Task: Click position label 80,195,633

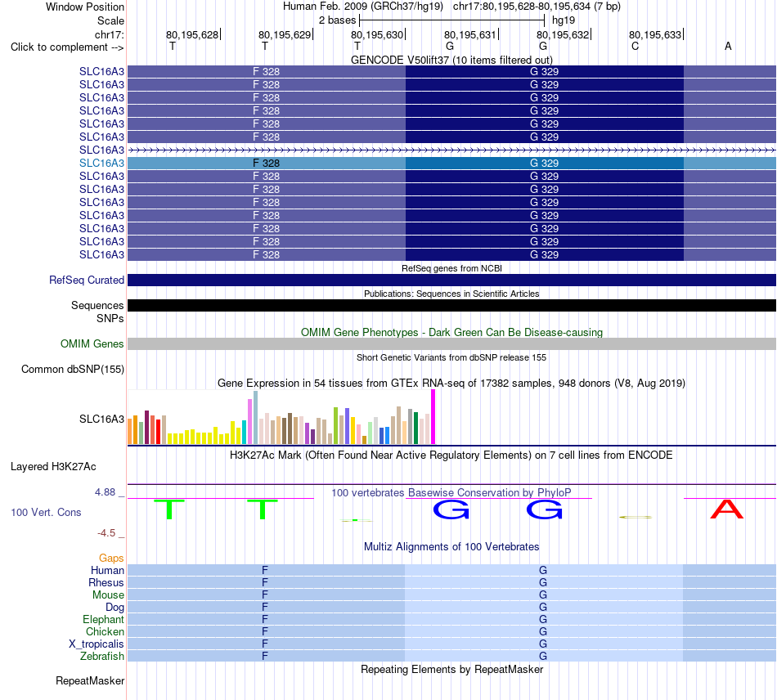Action: [x=655, y=34]
